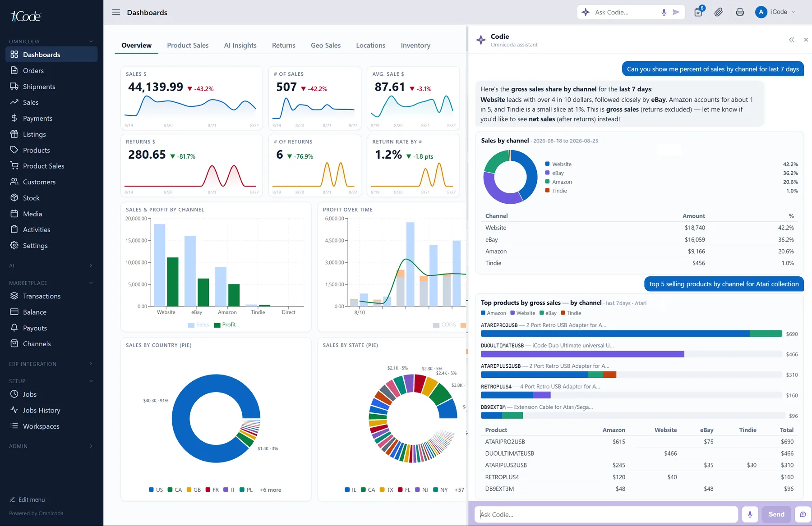The width and height of the screenshot is (812, 526).
Task: Toggle Sales series in channel chart legend
Action: [198, 325]
